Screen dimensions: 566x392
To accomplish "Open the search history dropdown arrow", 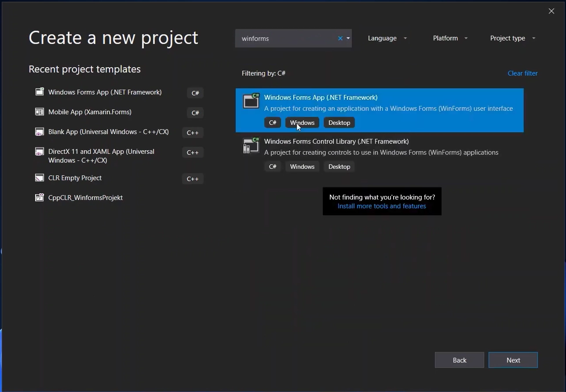I will click(348, 38).
